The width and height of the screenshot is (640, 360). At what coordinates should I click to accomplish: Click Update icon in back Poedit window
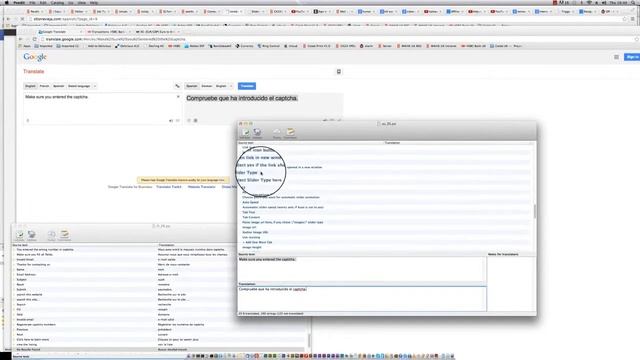pyautogui.click(x=31, y=235)
